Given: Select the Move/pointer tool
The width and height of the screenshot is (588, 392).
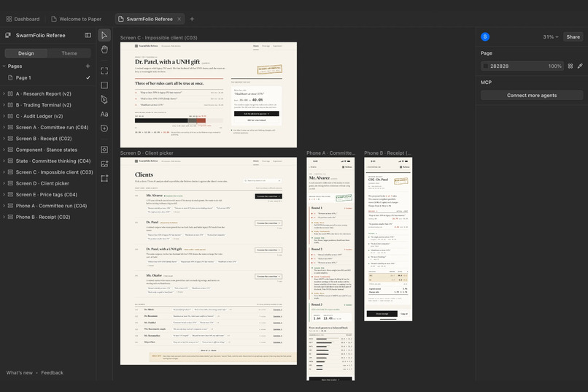Looking at the screenshot, I should coord(104,35).
